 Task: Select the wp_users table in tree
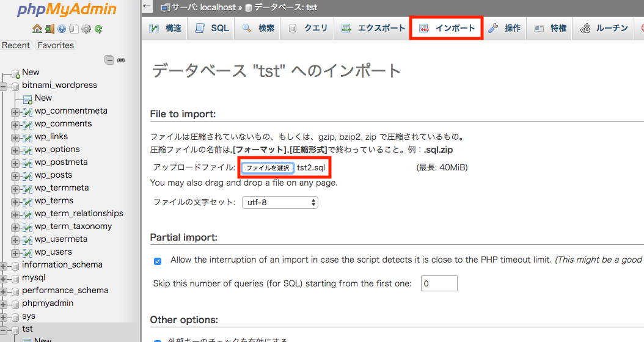pos(53,252)
